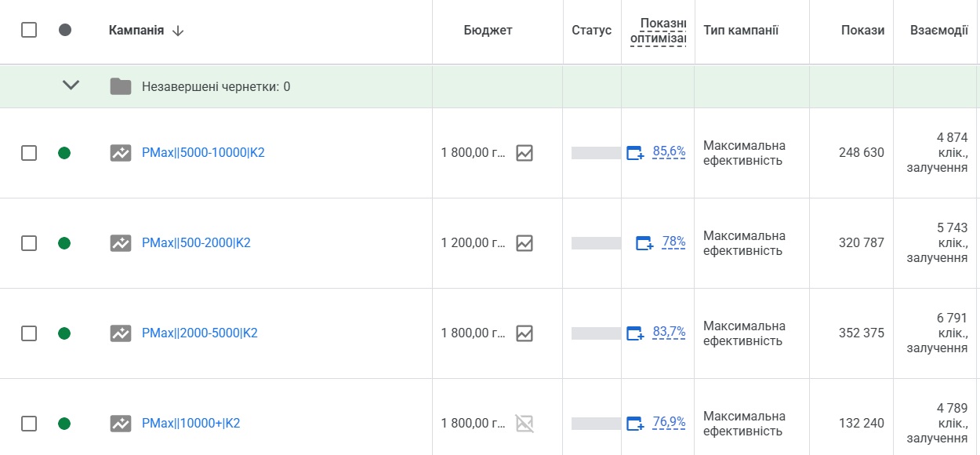Click the crossed-out budget icon for PMax||10000+|K2
This screenshot has height=455, width=980.
pos(524,424)
